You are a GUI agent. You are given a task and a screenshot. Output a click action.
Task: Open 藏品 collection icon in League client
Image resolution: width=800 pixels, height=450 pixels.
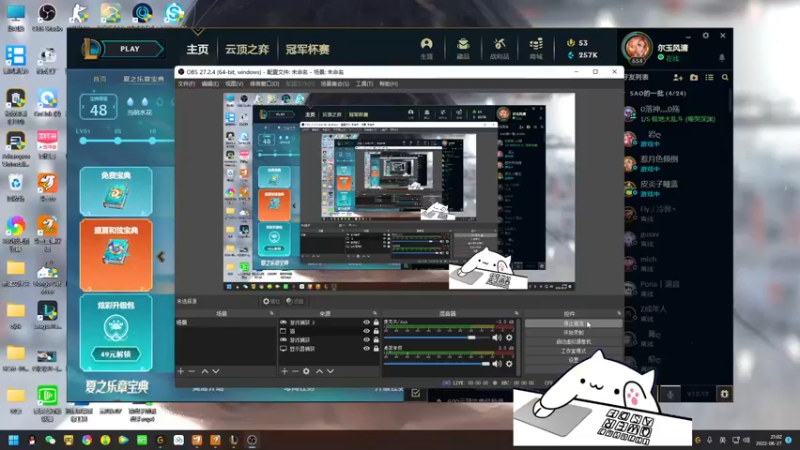[x=463, y=49]
